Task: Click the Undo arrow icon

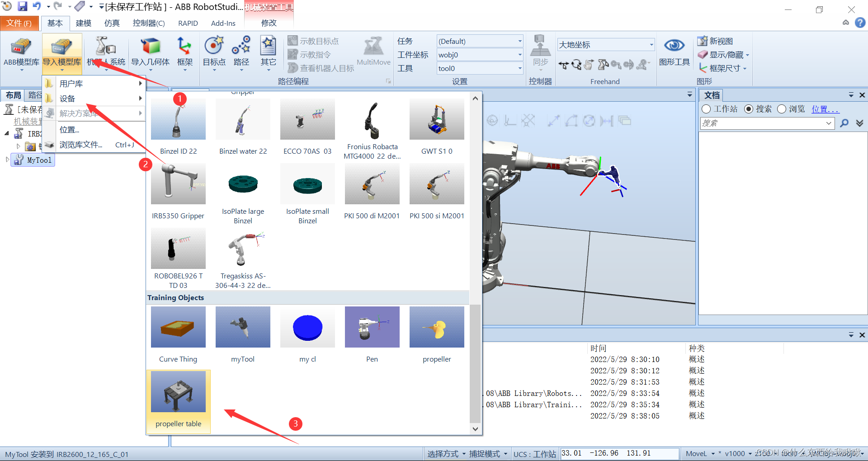Action: (37, 6)
